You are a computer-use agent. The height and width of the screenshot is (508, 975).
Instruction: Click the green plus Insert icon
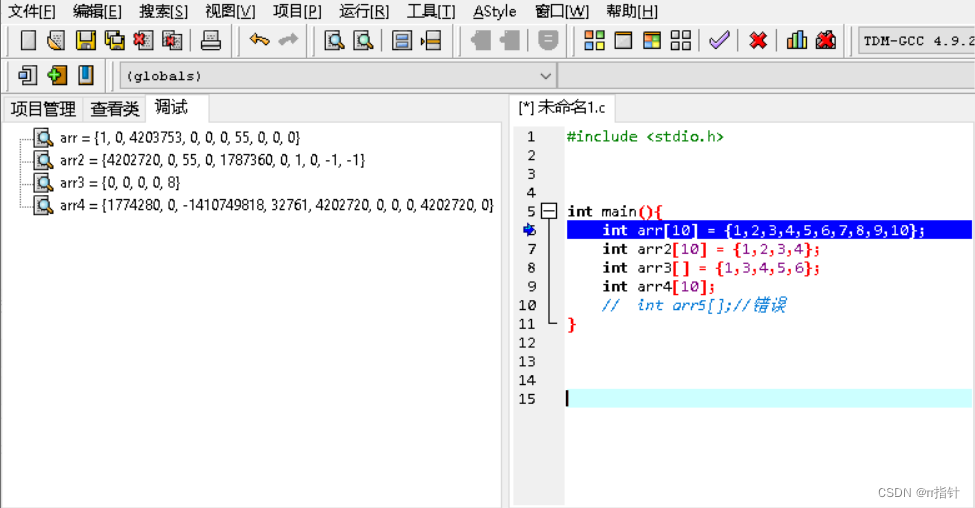[x=57, y=75]
